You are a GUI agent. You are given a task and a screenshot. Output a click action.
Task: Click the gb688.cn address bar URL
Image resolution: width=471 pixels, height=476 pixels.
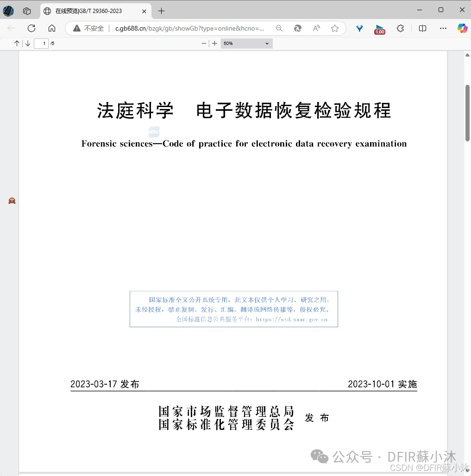click(x=189, y=28)
